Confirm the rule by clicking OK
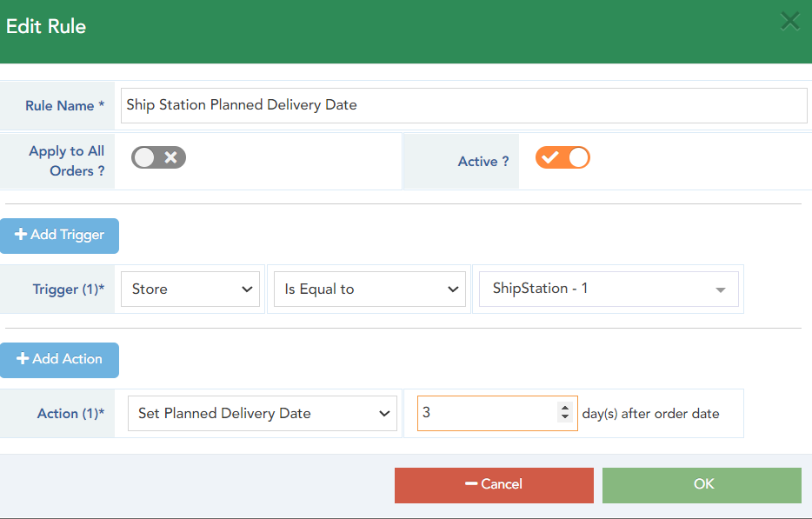 click(701, 484)
